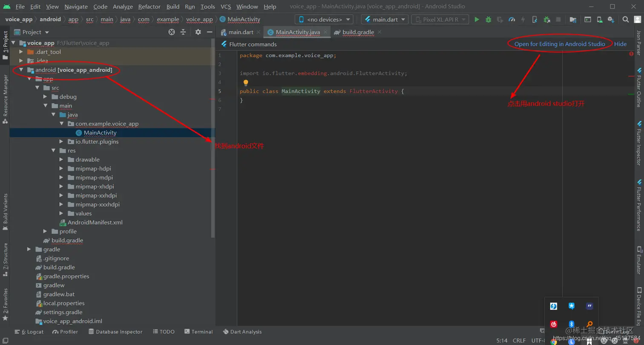Click Open for Editing in Android Studio
Viewport: 644px width, 345px height.
click(560, 44)
